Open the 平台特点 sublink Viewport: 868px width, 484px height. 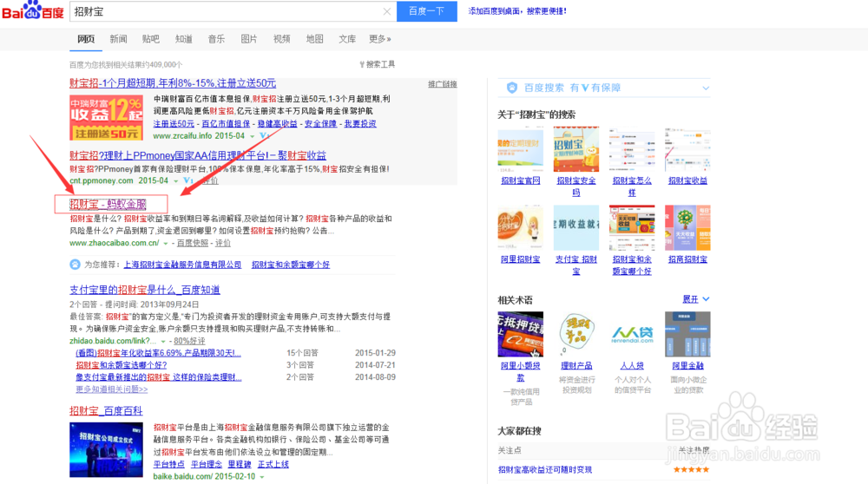tap(169, 464)
